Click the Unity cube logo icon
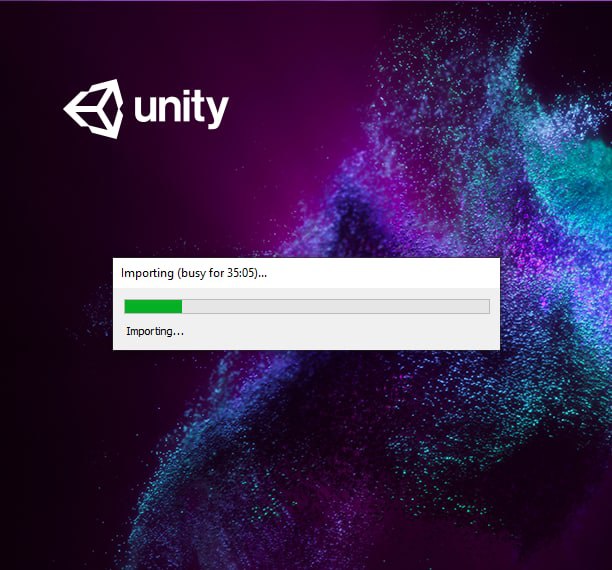The width and height of the screenshot is (612, 570). pyautogui.click(x=94, y=109)
